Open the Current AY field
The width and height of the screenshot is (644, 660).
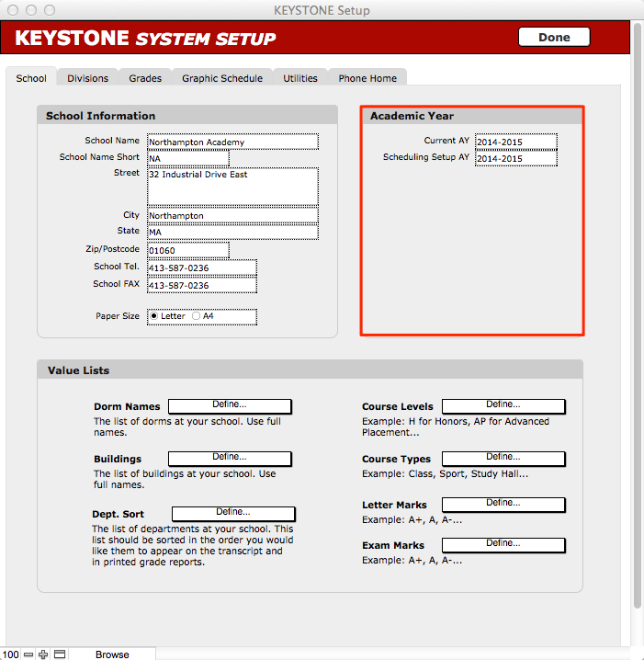pos(515,142)
